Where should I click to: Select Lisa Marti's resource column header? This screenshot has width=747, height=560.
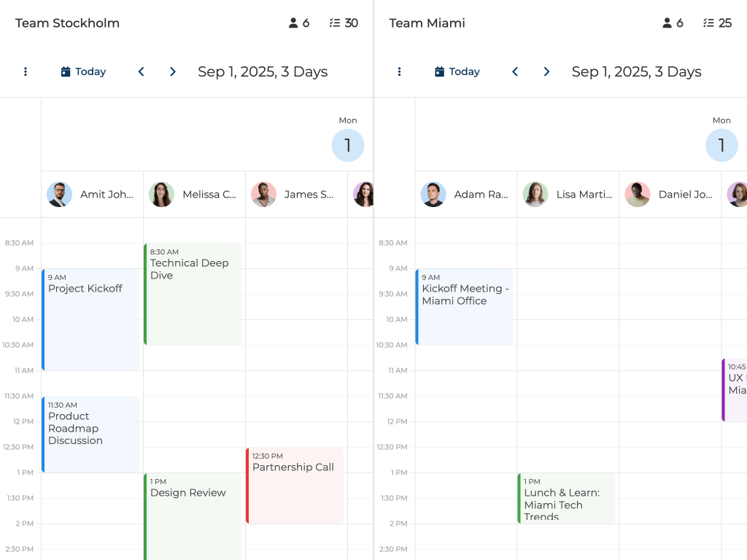tap(568, 195)
